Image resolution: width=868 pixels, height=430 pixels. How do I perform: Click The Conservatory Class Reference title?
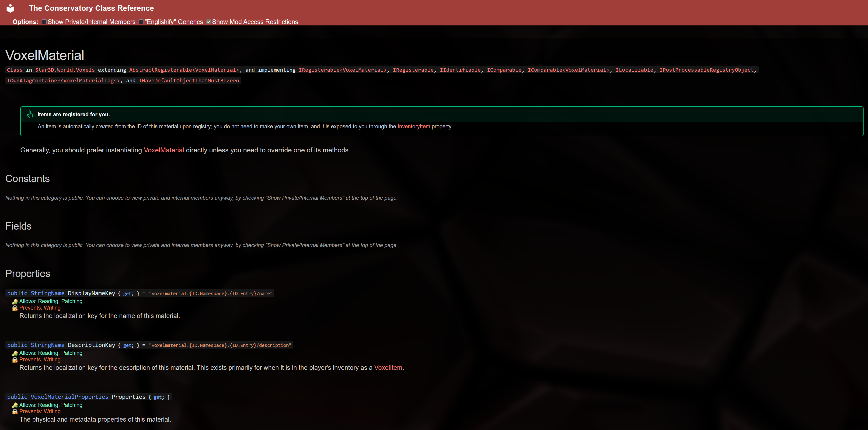[91, 8]
